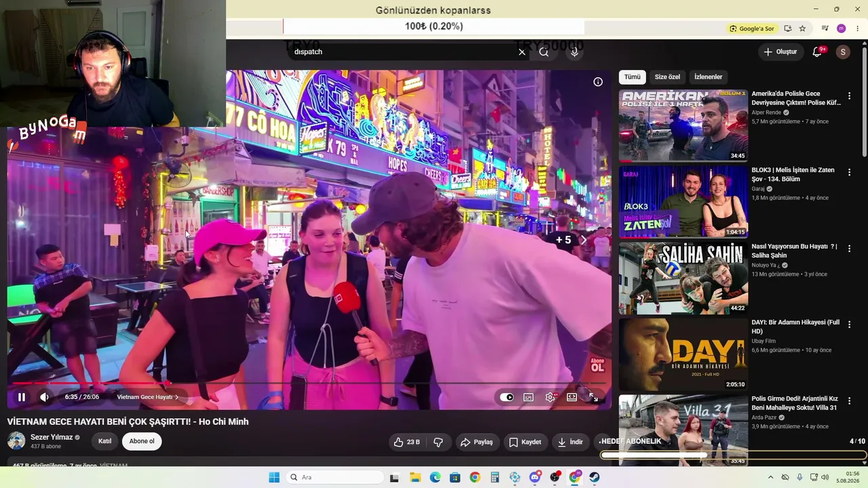
Task: Enter fullscreen mode
Action: [x=593, y=397]
